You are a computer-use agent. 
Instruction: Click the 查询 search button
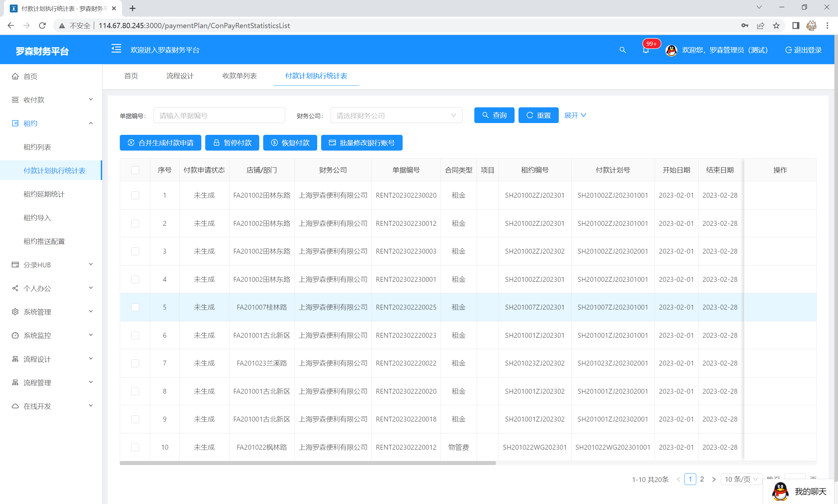[494, 116]
